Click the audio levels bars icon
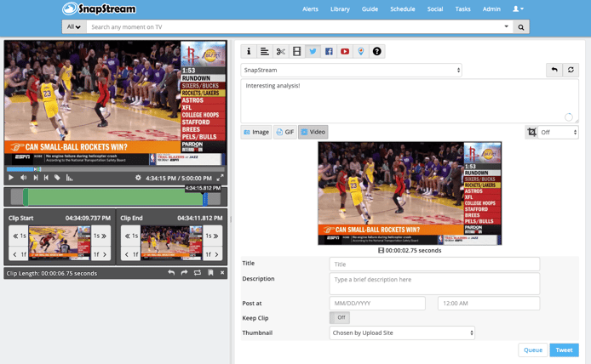This screenshot has height=364, width=591. tap(69, 178)
